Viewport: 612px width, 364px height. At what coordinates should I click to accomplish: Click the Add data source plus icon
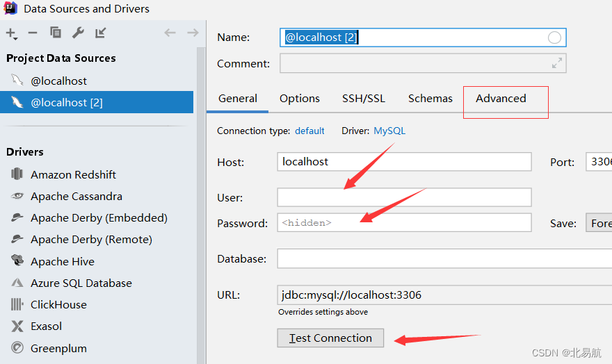12,33
